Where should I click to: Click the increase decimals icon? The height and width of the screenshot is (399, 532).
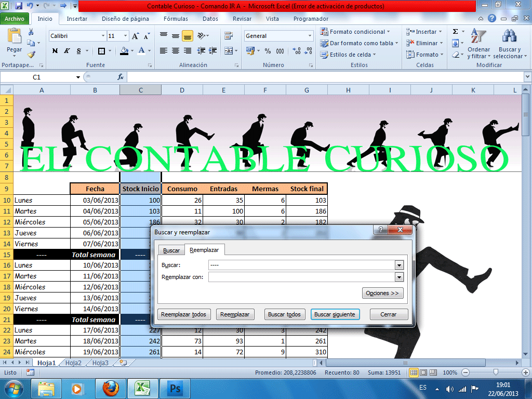point(296,51)
